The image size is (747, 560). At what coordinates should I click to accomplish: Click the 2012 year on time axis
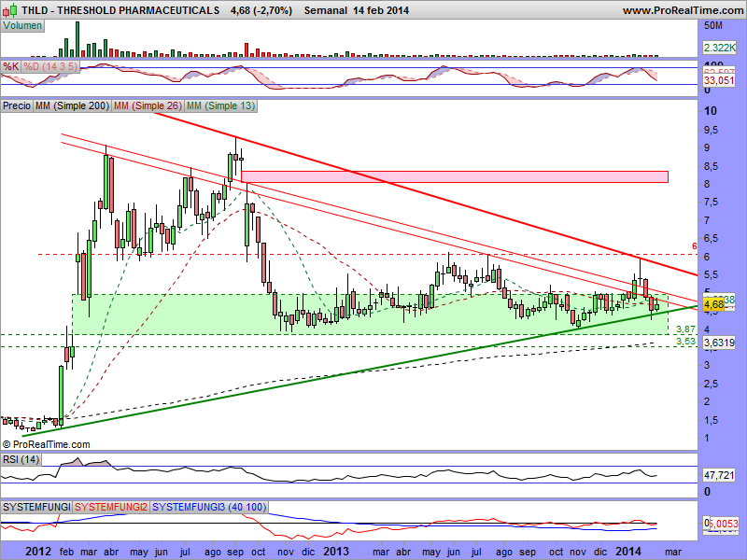click(38, 552)
